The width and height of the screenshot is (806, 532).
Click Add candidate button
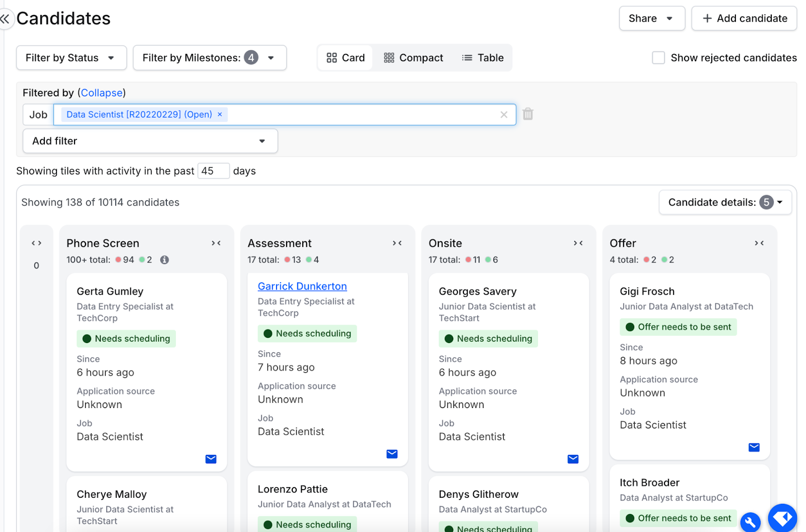tap(744, 19)
